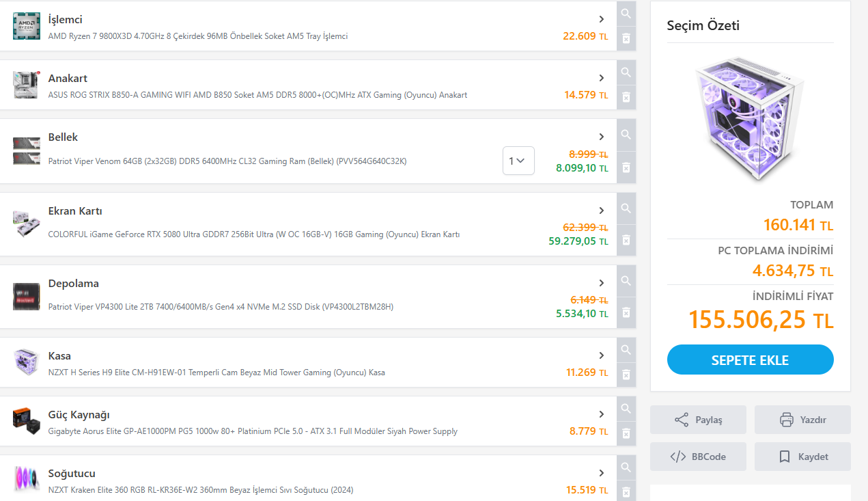Expand the Soğutucu row chevron
868x501 pixels.
click(602, 473)
